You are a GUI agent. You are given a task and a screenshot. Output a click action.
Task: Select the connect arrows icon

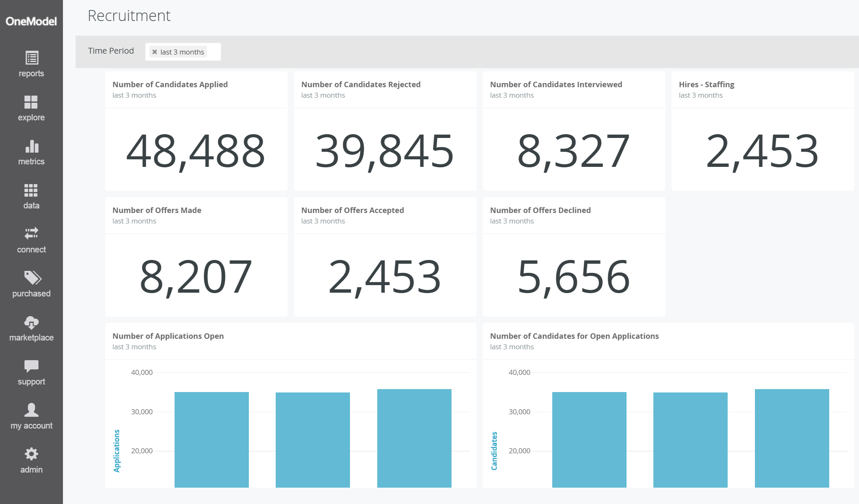click(x=31, y=234)
